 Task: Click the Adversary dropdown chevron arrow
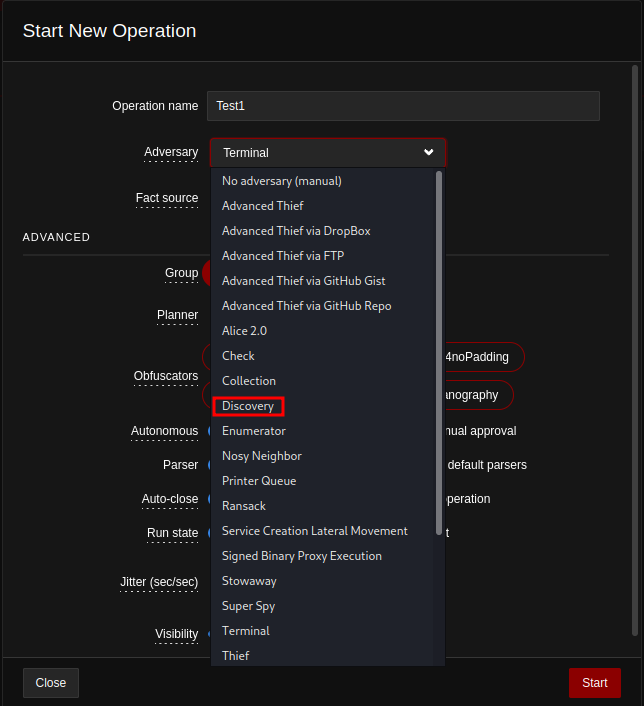[429, 152]
